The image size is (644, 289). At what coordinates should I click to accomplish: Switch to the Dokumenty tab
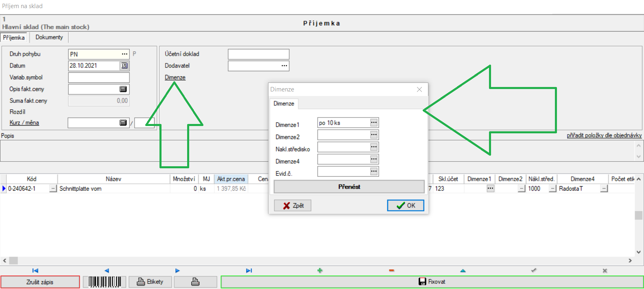coord(49,37)
